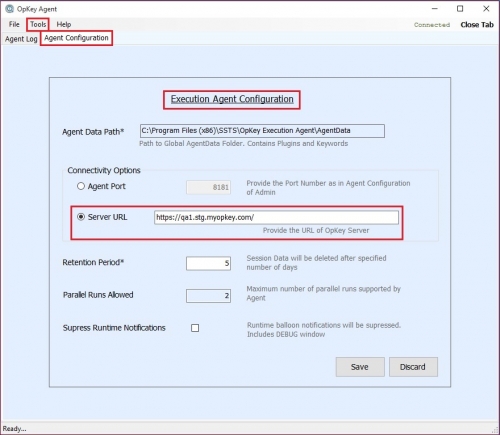This screenshot has height=435, width=500.
Task: Click the Agent Data Path field
Action: click(x=262, y=131)
